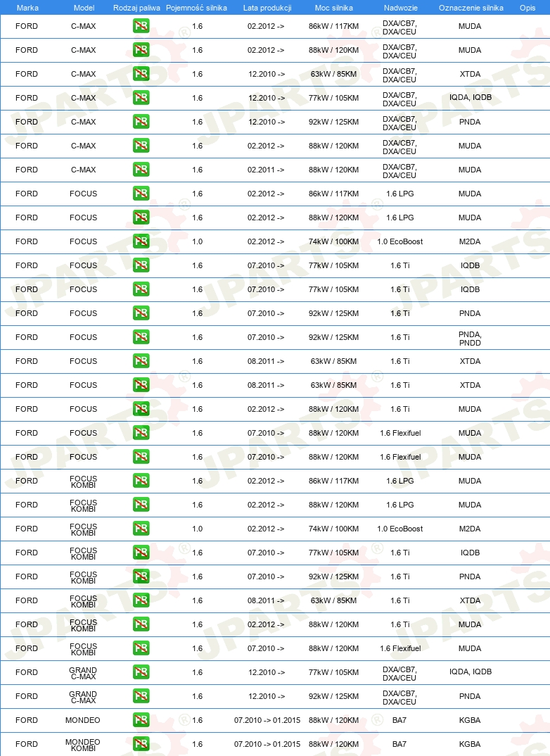Select the Nadwozie column header
This screenshot has height=756, width=550.
click(x=401, y=8)
